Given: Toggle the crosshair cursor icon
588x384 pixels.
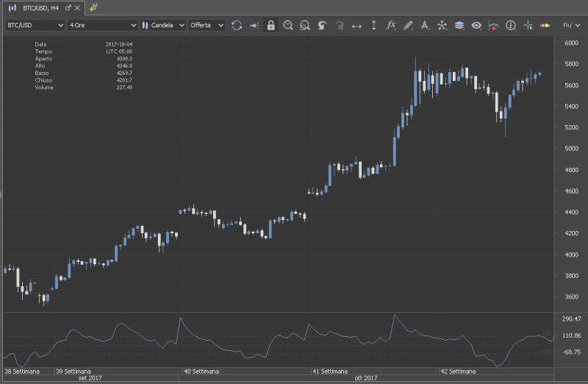Looking at the screenshot, I should (x=528, y=25).
